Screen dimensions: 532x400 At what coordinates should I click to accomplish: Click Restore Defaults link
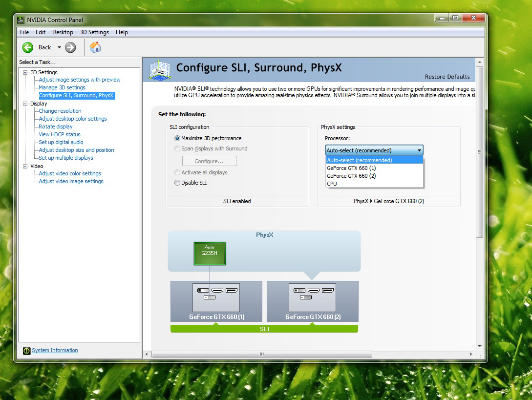pyautogui.click(x=447, y=77)
